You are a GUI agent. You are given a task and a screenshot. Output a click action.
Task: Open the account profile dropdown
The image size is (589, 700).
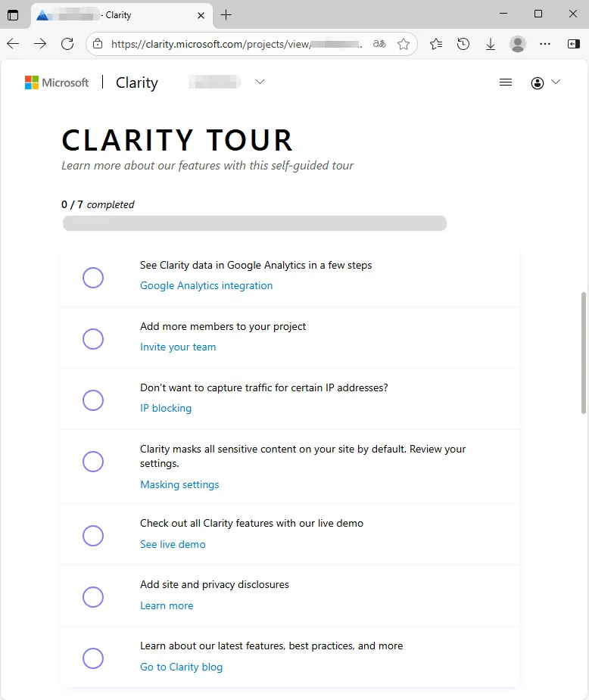545,82
